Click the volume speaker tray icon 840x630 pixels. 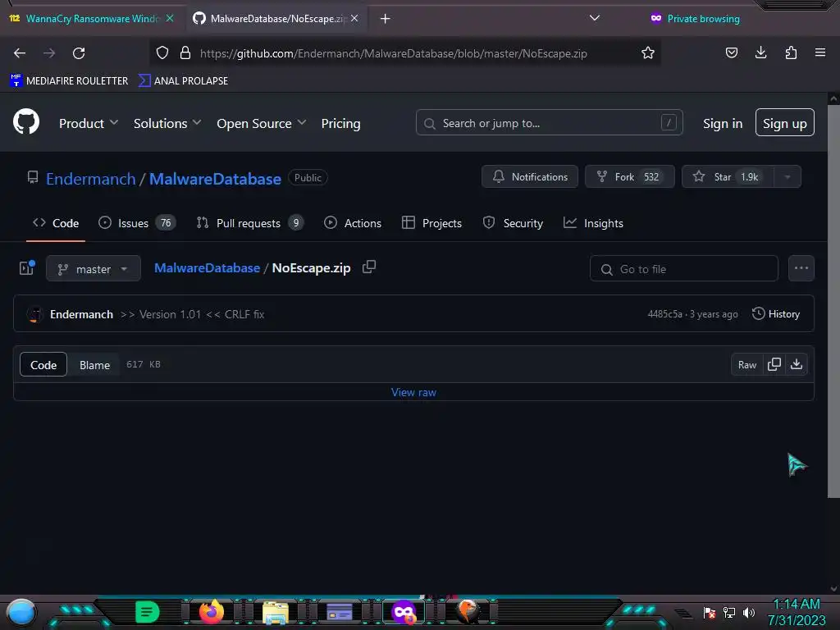tap(749, 613)
